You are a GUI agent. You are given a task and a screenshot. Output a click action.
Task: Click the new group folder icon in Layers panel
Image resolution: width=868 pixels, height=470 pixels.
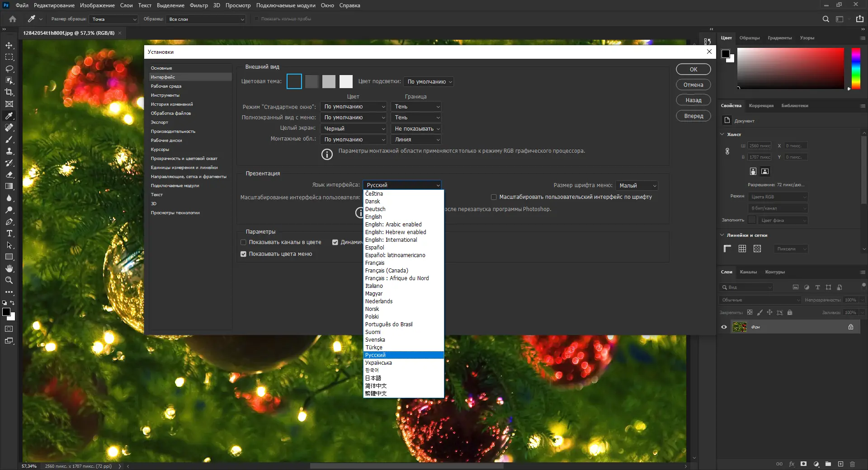(x=828, y=464)
